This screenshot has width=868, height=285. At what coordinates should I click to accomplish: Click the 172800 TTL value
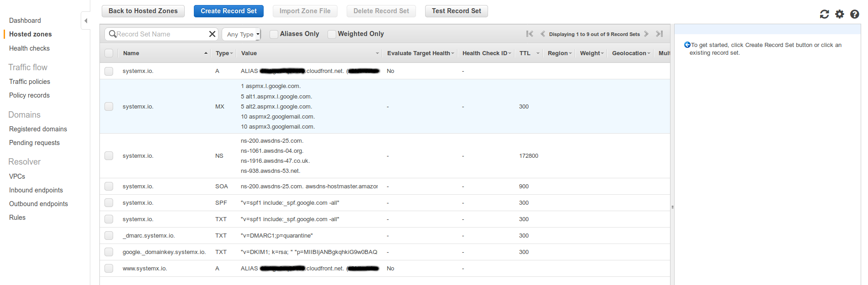(529, 155)
